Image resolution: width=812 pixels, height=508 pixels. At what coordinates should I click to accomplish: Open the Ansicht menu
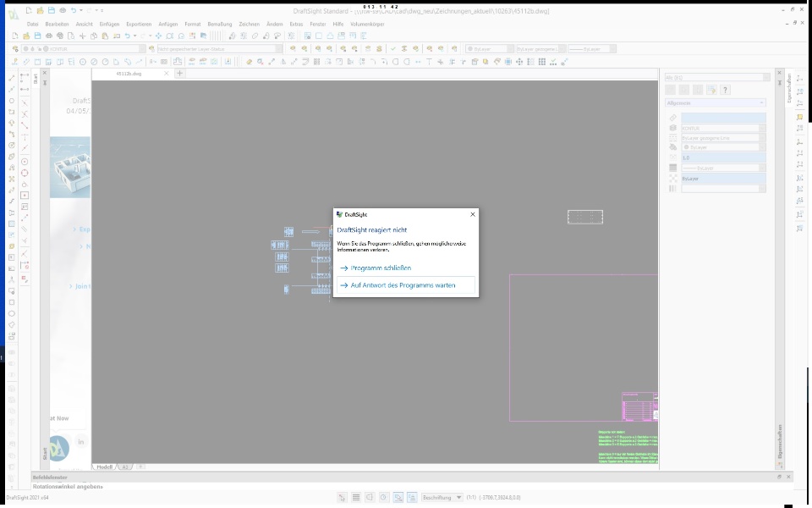[84, 24]
